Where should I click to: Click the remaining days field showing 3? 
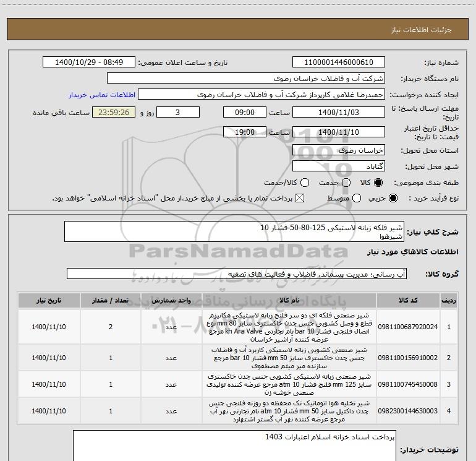point(178,112)
